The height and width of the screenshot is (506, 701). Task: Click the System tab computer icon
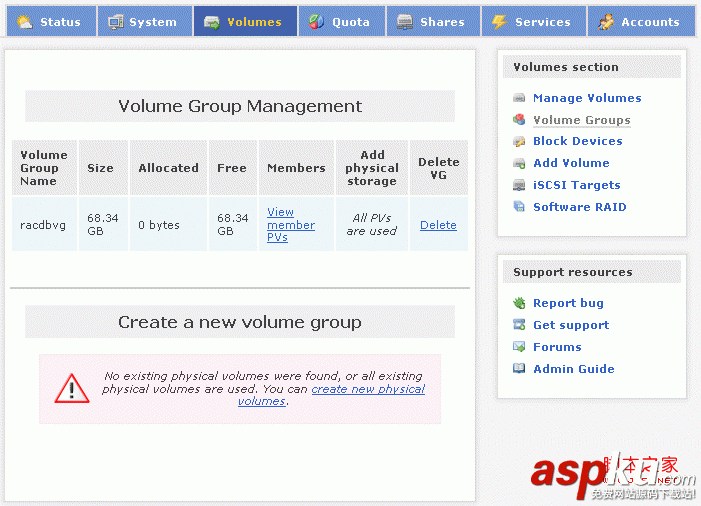pos(116,21)
